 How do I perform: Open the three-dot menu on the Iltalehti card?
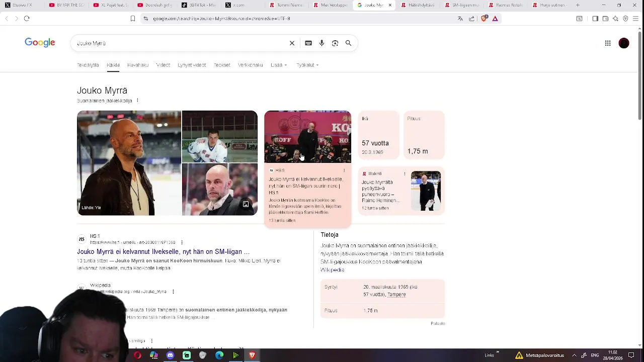pos(405,174)
